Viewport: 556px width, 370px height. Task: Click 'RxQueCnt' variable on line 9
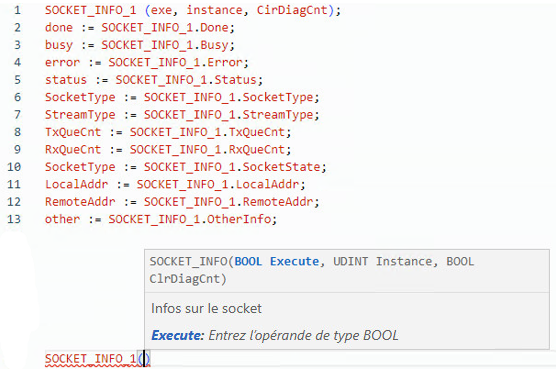[x=73, y=149]
